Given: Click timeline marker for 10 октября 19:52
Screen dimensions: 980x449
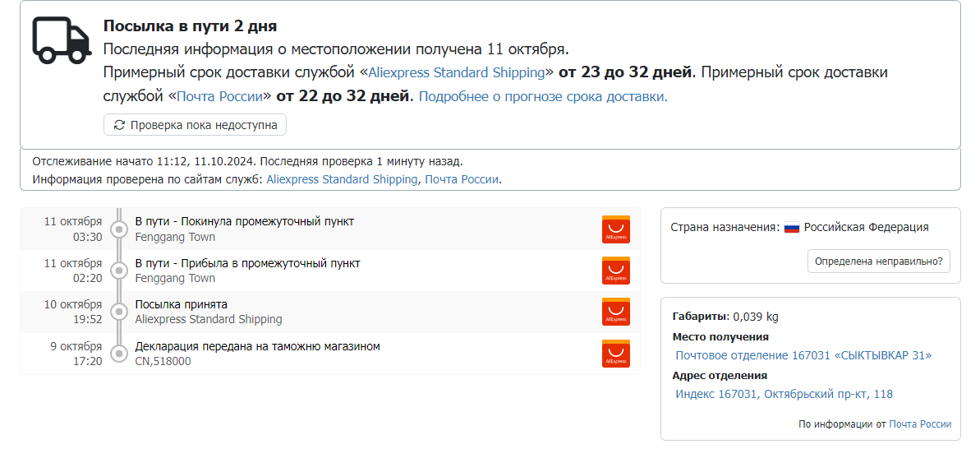Looking at the screenshot, I should (118, 312).
